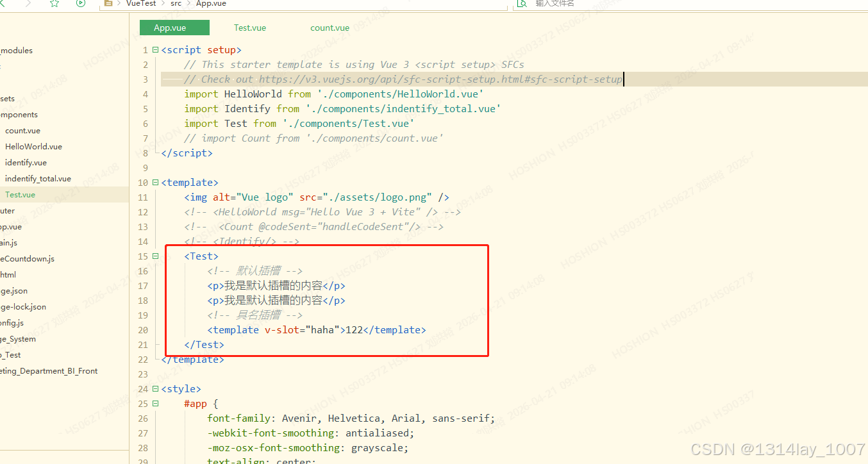Collapse the template block on line 10
The width and height of the screenshot is (868, 464).
tap(155, 183)
